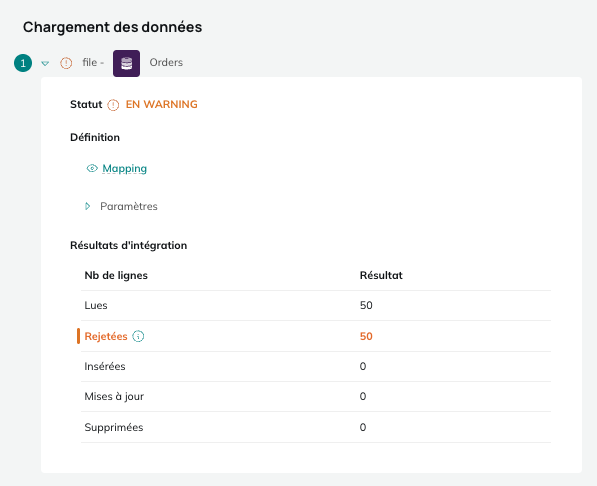Expand the Paramètres section
The width and height of the screenshot is (597, 486).
[x=88, y=206]
